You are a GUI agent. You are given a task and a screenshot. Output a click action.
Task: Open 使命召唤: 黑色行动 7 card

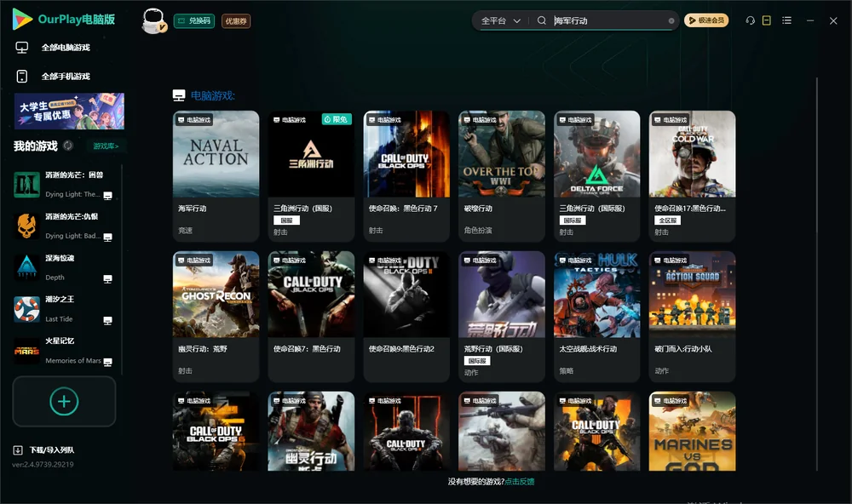tap(406, 176)
